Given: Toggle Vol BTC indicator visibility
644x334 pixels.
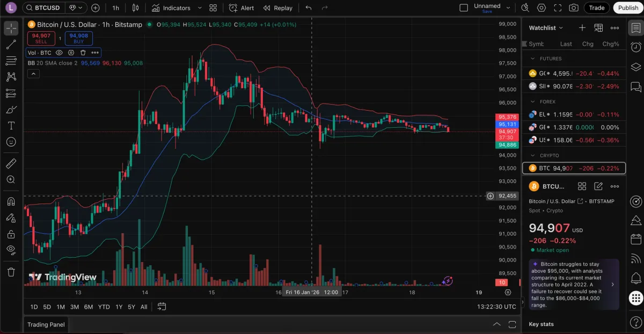Looking at the screenshot, I should (x=60, y=53).
